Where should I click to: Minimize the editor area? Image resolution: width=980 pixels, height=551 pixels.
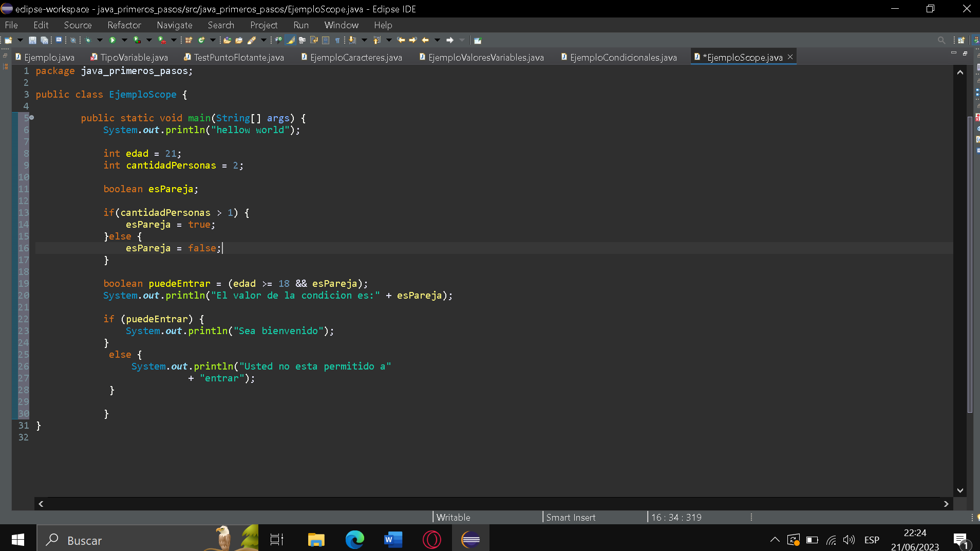tap(954, 53)
